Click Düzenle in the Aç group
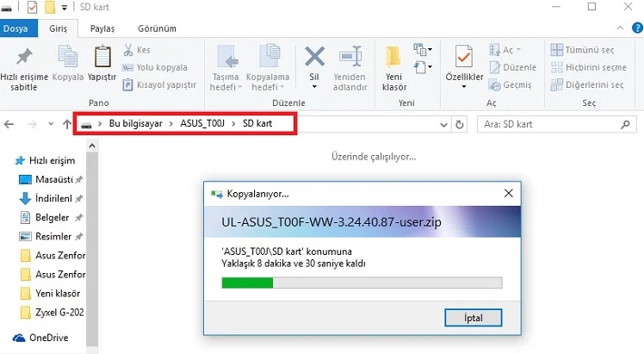 pyautogui.click(x=513, y=67)
